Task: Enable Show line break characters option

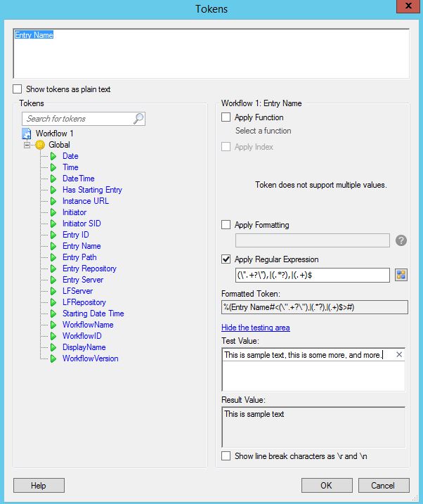Action: tap(226, 455)
